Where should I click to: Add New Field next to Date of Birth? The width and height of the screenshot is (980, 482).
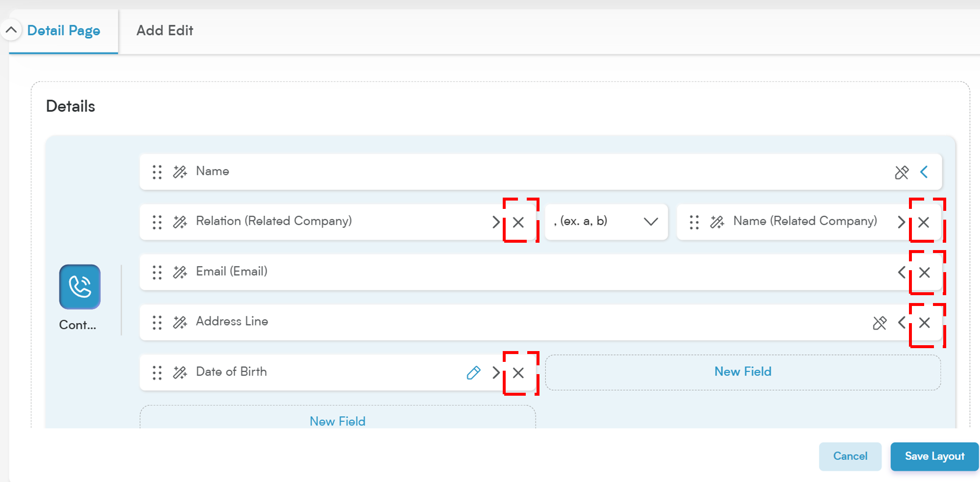743,372
